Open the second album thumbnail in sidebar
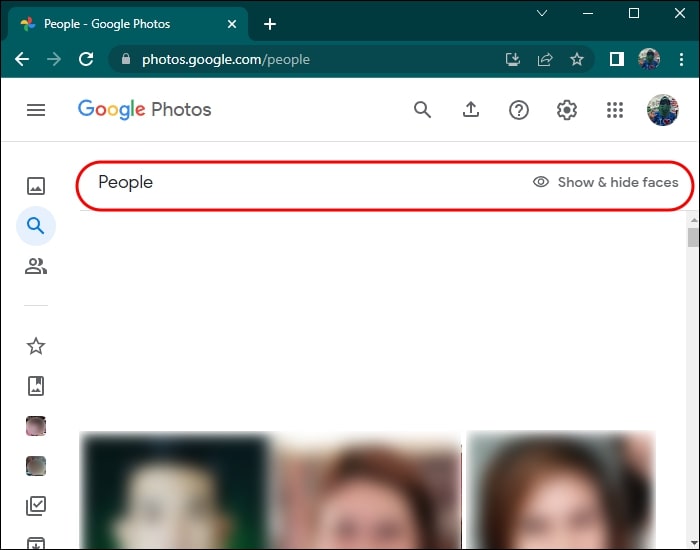The image size is (700, 550). click(x=36, y=466)
